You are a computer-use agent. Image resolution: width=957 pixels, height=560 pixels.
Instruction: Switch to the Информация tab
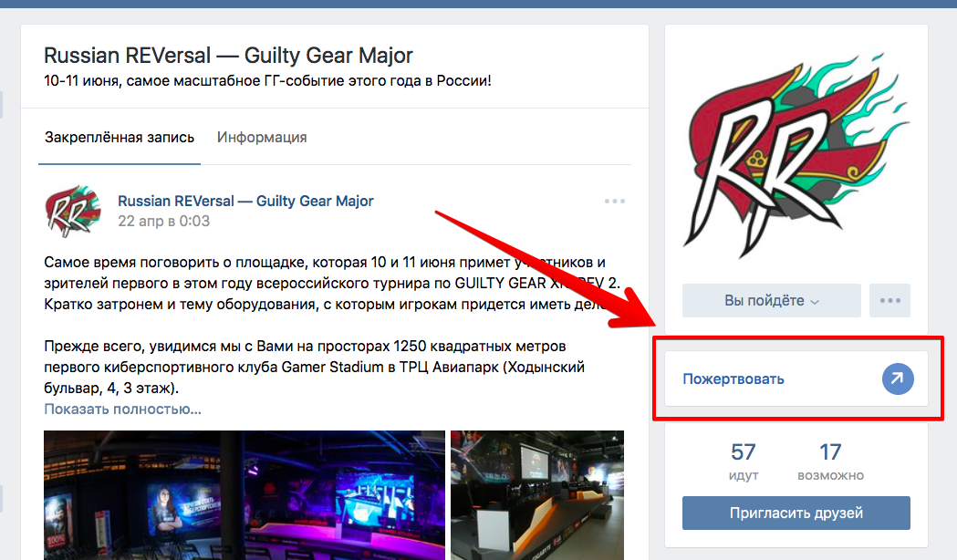[x=262, y=137]
